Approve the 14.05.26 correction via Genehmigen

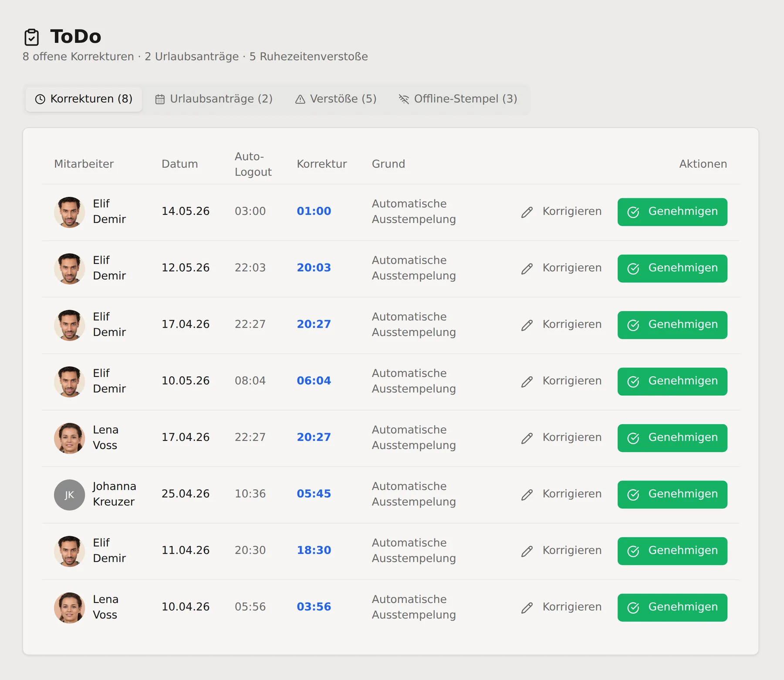(672, 212)
